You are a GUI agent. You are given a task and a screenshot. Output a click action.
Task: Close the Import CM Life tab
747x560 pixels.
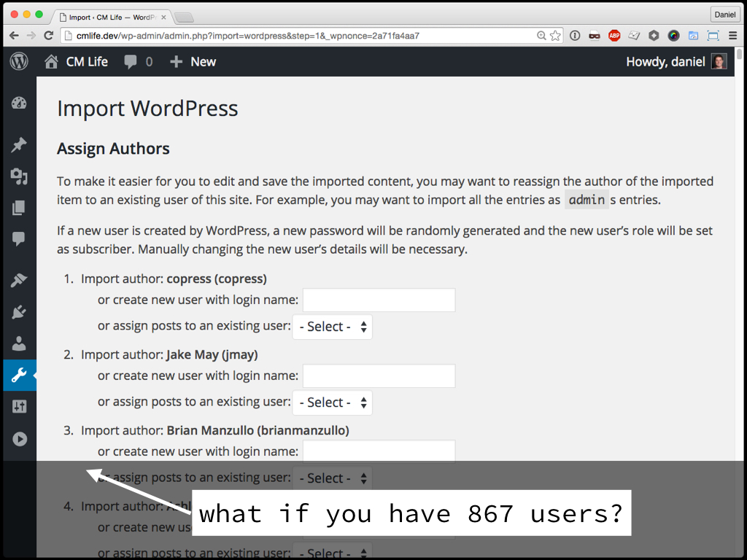pyautogui.click(x=163, y=17)
